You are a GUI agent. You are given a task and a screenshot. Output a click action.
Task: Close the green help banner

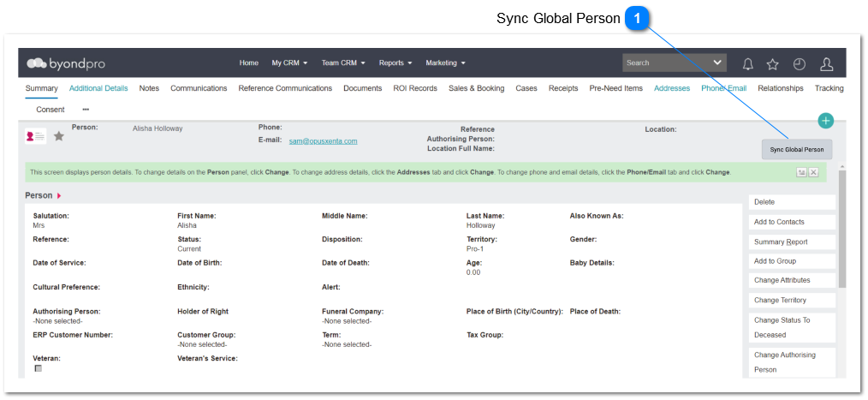[x=813, y=172]
